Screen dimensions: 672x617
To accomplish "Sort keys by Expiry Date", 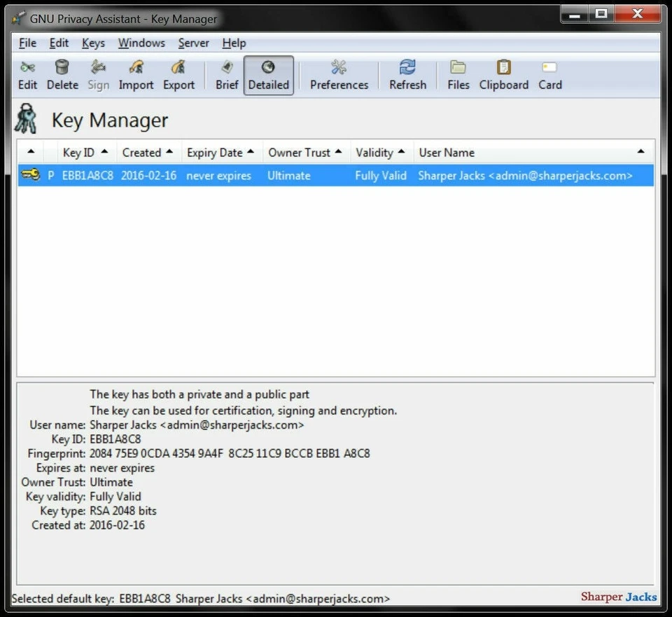I will click(x=216, y=152).
